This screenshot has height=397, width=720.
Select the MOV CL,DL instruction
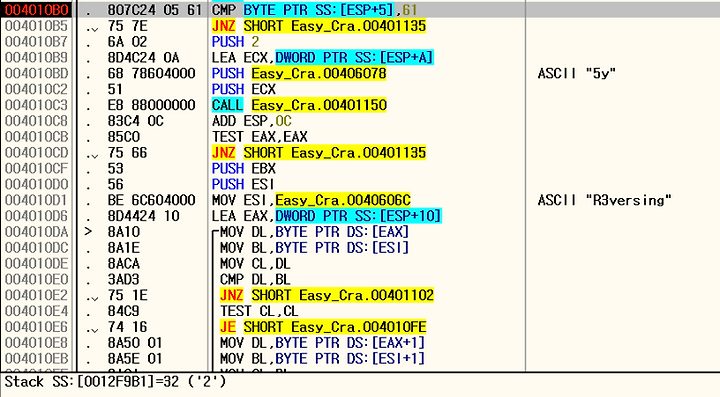point(255,263)
